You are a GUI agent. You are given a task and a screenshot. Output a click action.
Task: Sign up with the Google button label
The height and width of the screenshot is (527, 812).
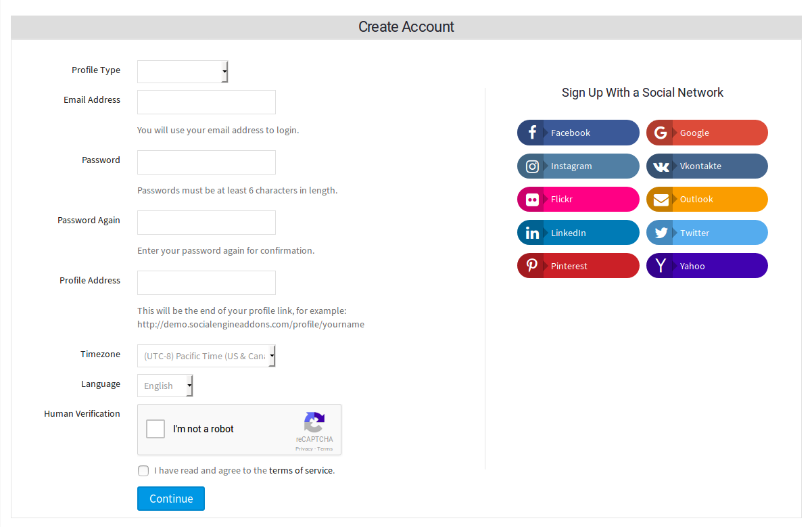point(694,133)
